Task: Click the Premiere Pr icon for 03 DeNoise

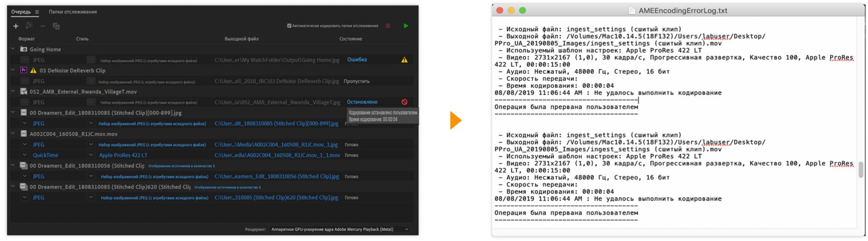Action: click(x=24, y=71)
